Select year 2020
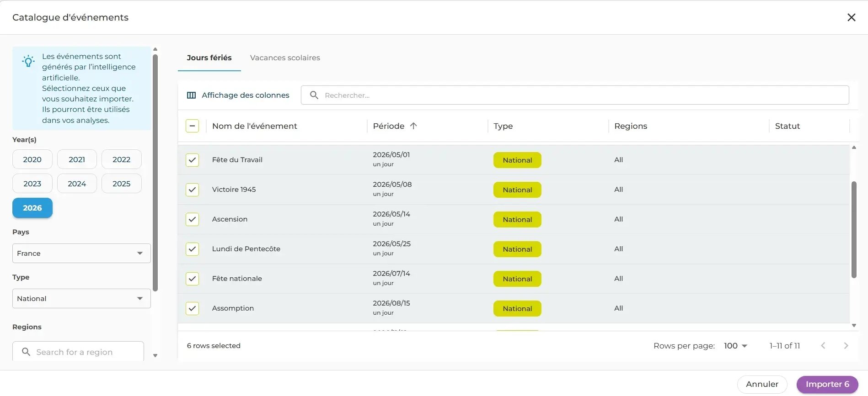The image size is (868, 396). [32, 159]
